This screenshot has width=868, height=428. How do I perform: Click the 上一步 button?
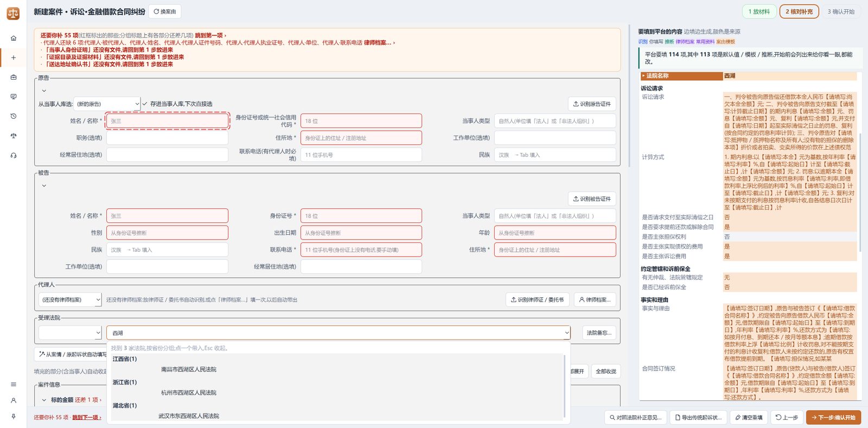pos(786,417)
